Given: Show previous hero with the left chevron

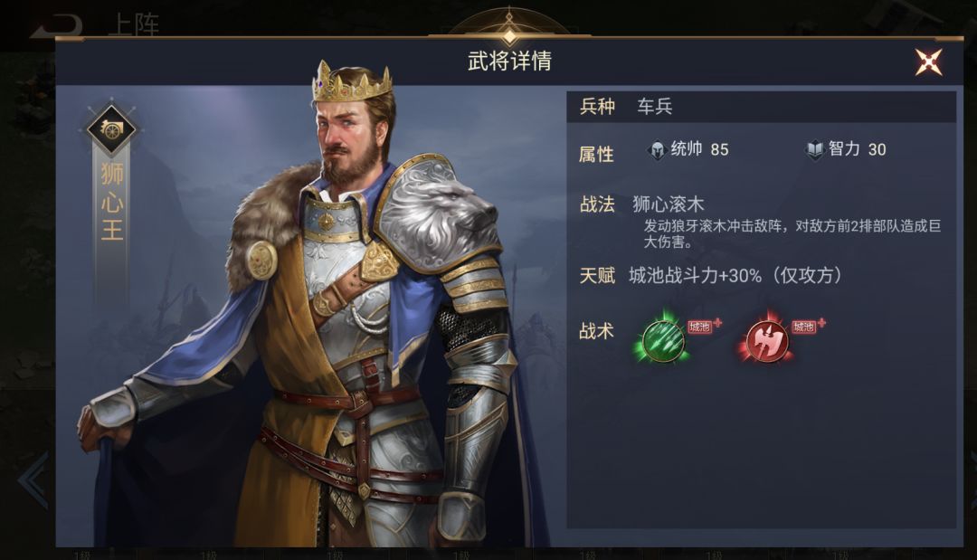Looking at the screenshot, I should [33, 479].
